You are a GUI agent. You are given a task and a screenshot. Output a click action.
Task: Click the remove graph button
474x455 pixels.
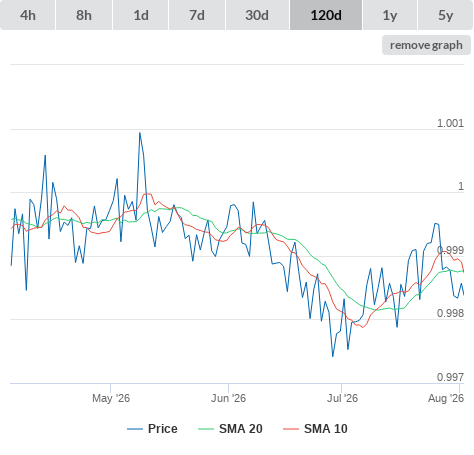coord(426,45)
